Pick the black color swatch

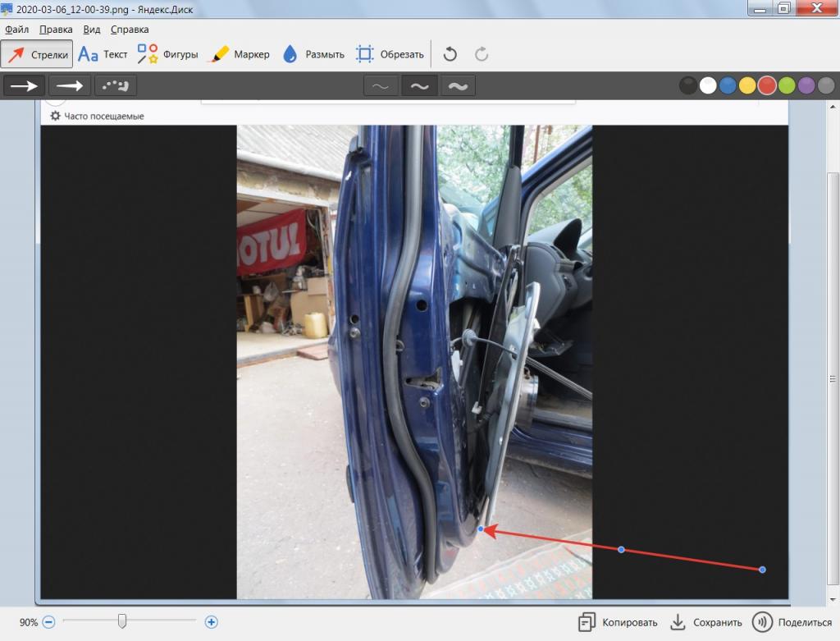click(688, 85)
